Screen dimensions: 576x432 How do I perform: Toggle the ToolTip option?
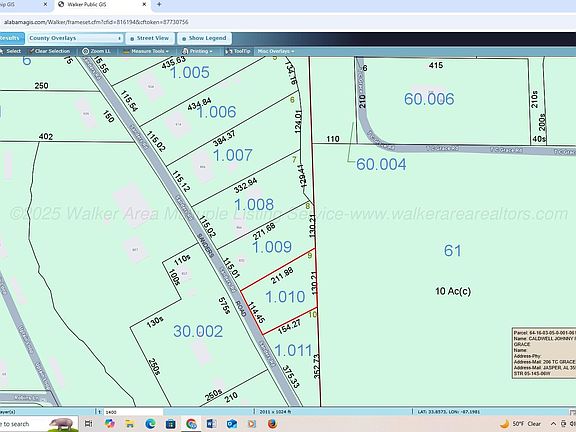coord(238,51)
